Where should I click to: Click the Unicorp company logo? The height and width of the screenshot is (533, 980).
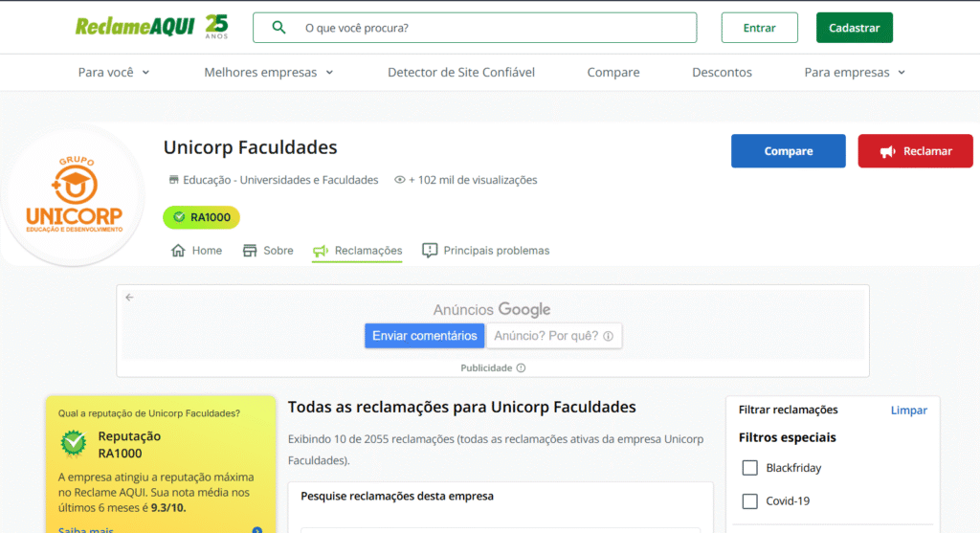click(74, 195)
